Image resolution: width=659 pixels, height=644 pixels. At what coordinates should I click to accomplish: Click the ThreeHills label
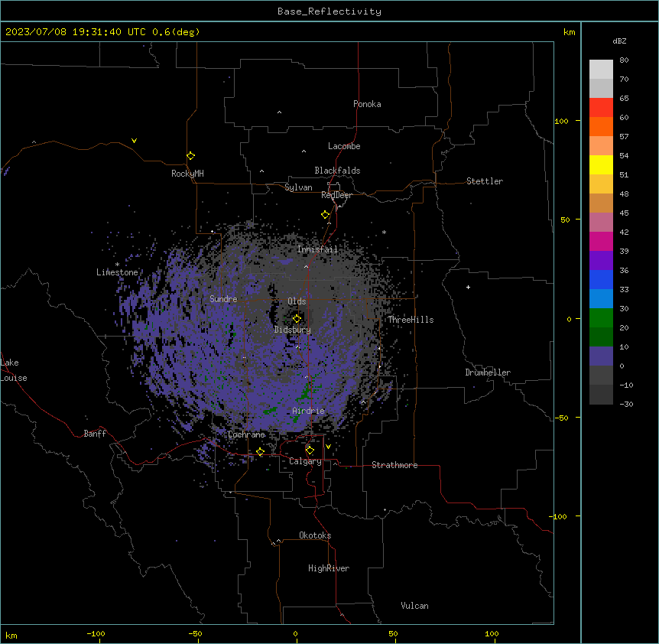pos(411,320)
